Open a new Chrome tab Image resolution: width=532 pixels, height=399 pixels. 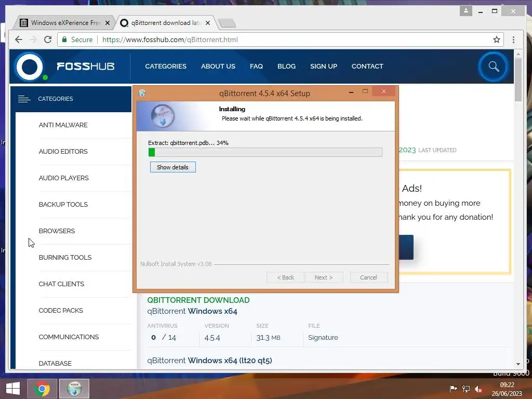click(228, 23)
